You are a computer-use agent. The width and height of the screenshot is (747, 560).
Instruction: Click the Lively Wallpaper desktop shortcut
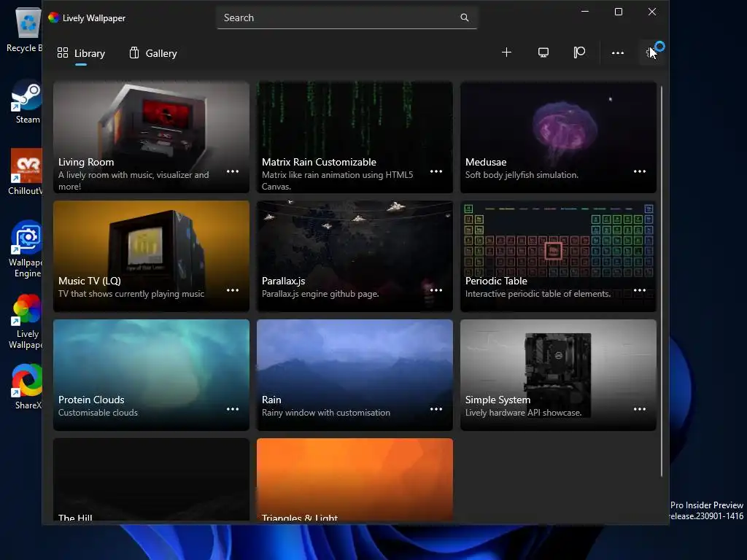point(26,322)
